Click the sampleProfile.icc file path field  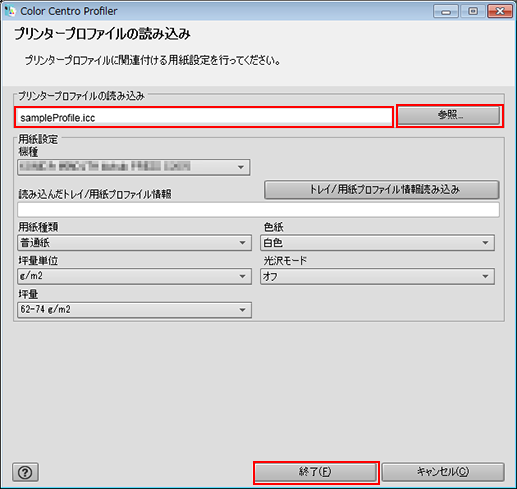(x=204, y=117)
